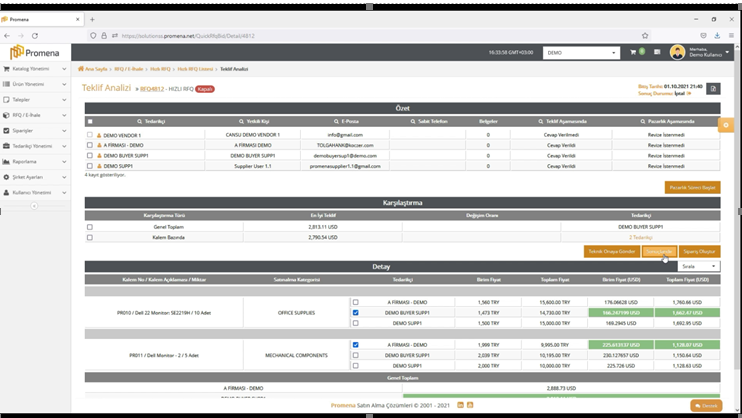
Task: Toggle the select-all checkbox in Özet header
Action: tap(90, 122)
